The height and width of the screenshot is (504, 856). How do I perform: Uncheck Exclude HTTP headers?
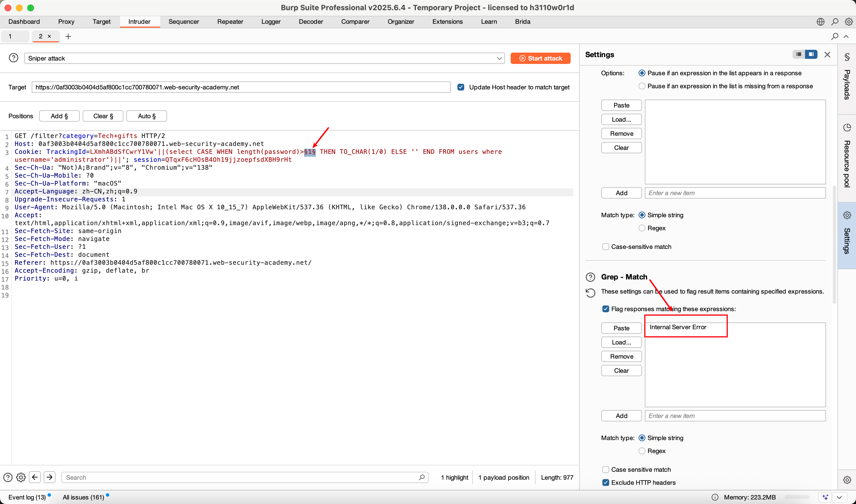[x=605, y=483]
